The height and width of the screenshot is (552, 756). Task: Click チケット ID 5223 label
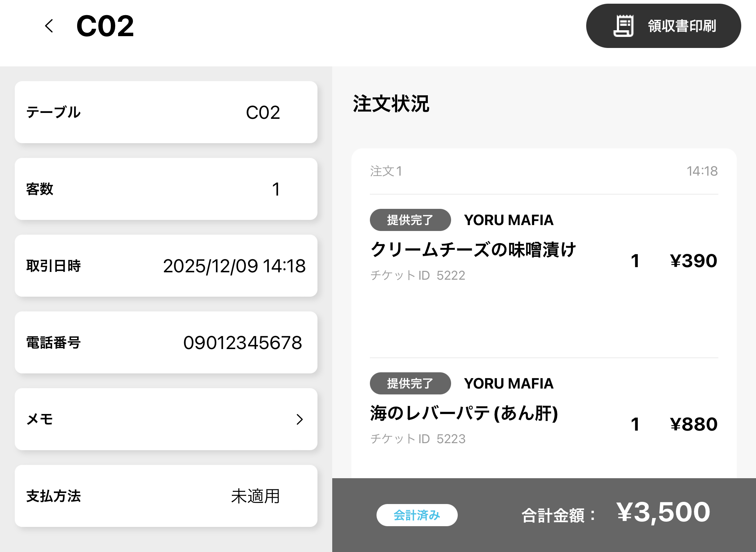417,439
